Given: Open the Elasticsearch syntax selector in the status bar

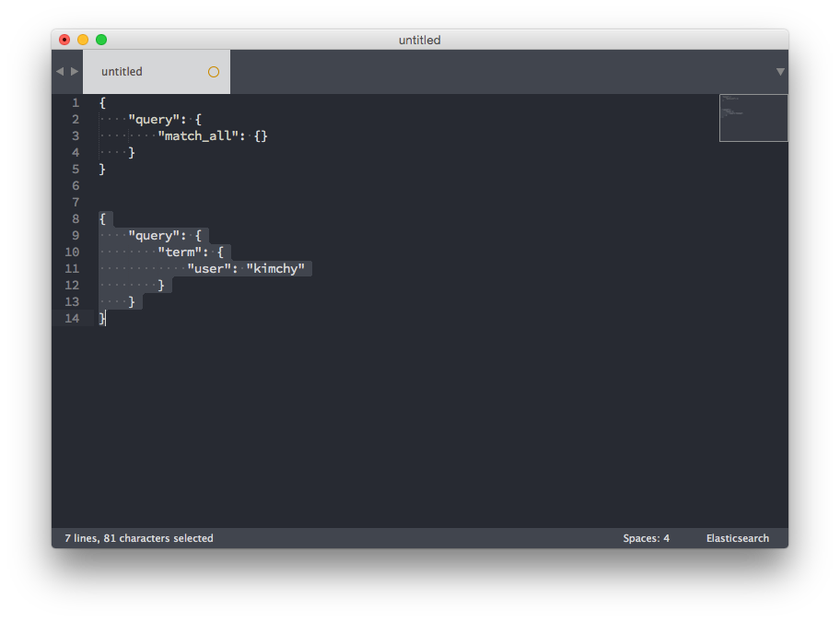Looking at the screenshot, I should (x=737, y=537).
